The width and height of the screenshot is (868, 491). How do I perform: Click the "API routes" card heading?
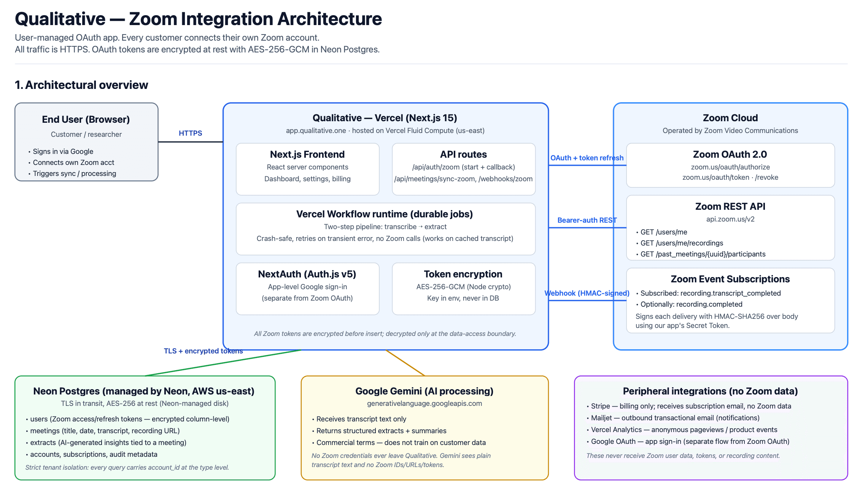(464, 154)
